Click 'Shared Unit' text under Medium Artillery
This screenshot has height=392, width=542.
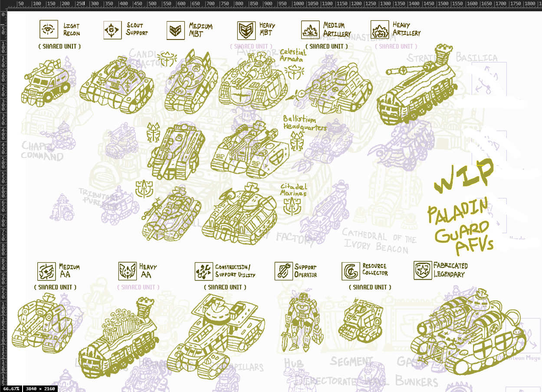[326, 46]
